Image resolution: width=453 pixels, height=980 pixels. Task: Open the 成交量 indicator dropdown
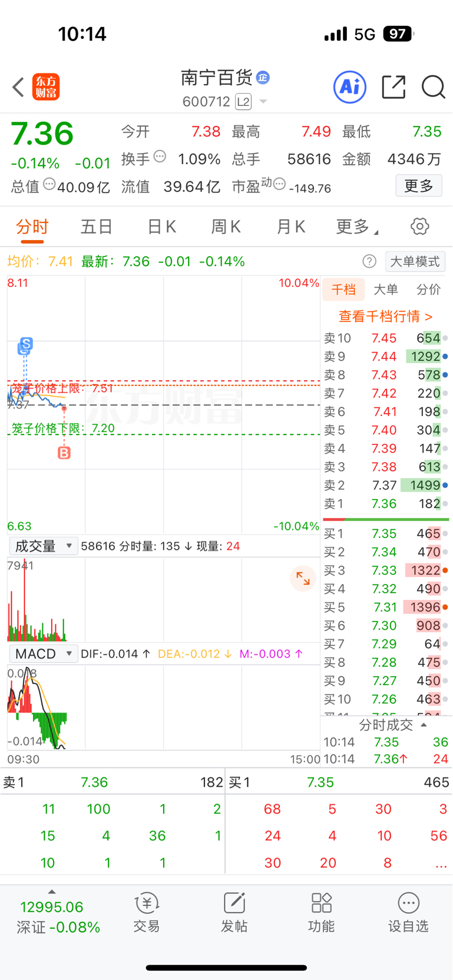pyautogui.click(x=43, y=546)
